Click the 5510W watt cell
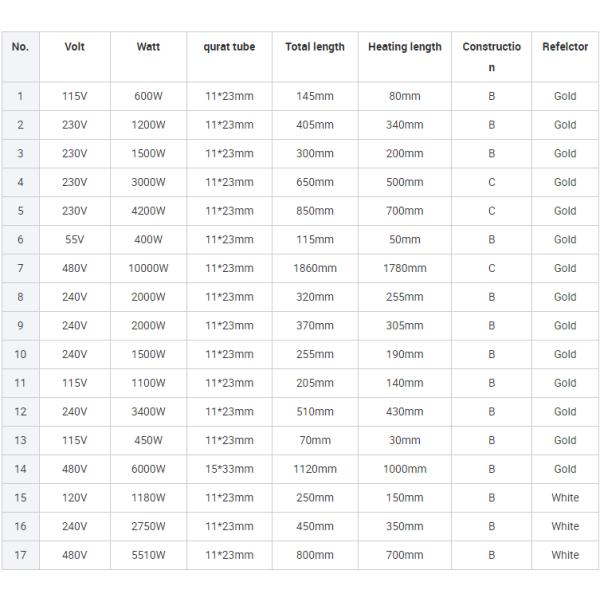 tap(148, 555)
